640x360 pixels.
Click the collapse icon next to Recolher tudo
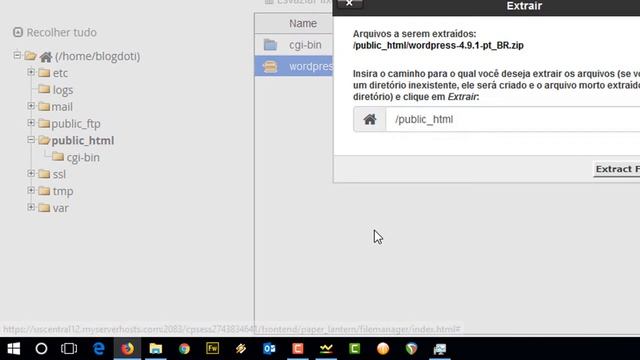(x=18, y=32)
